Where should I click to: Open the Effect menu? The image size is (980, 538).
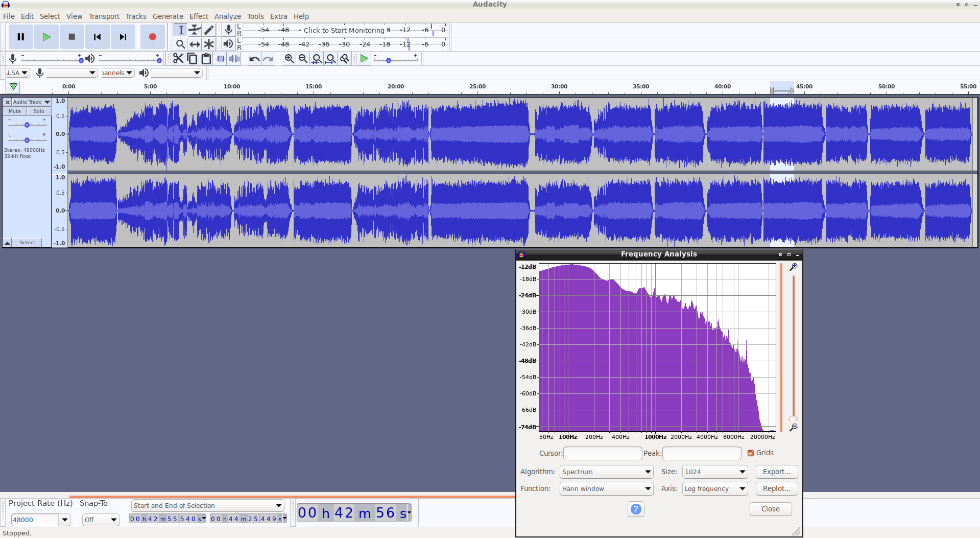click(x=199, y=16)
